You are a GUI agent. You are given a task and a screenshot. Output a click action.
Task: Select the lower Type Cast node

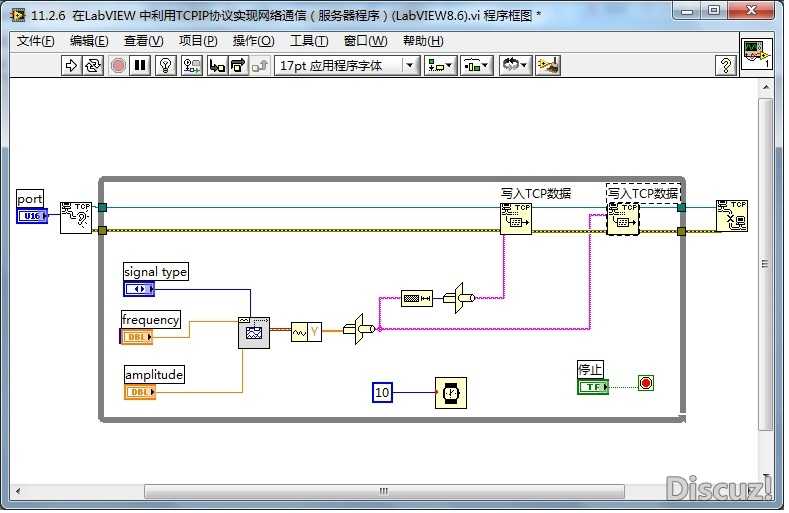tap(359, 329)
